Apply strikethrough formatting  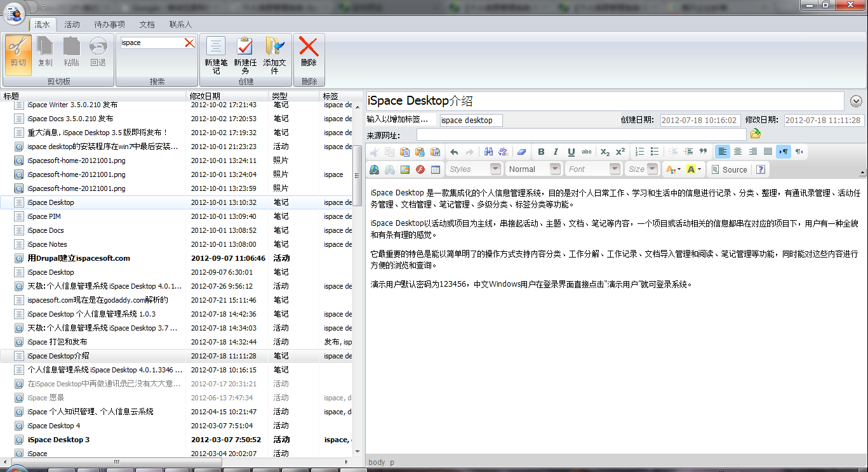pyautogui.click(x=587, y=152)
